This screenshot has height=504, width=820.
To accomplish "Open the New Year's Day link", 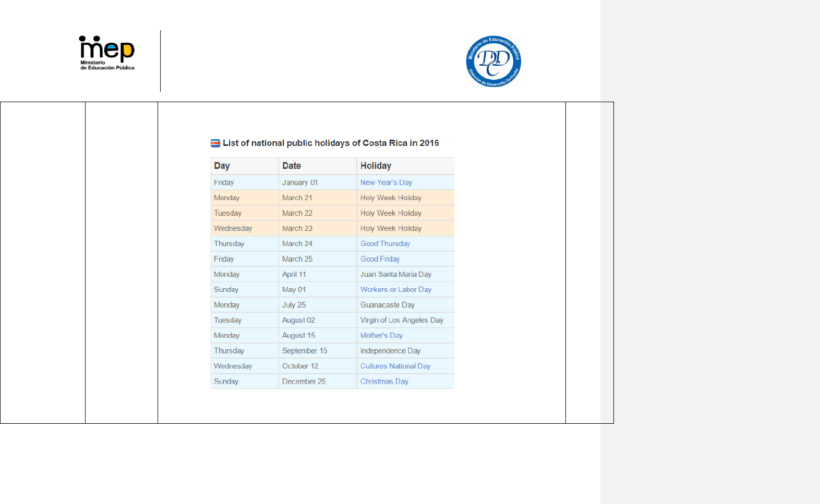I will (386, 182).
